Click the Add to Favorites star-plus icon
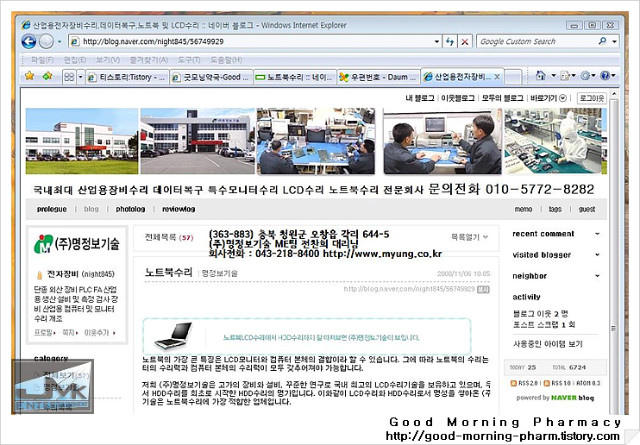This screenshot has height=445, width=640. pos(47,76)
